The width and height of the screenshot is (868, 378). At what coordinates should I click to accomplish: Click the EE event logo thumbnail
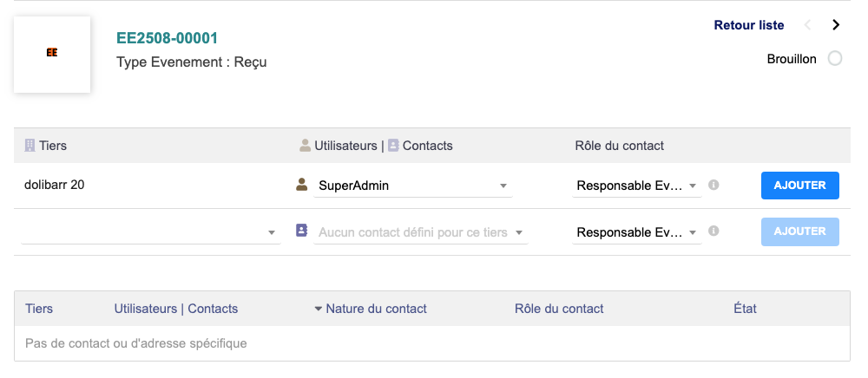(x=52, y=54)
